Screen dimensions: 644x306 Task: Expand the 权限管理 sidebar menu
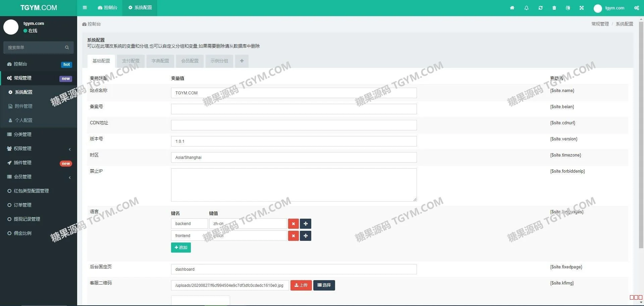39,148
